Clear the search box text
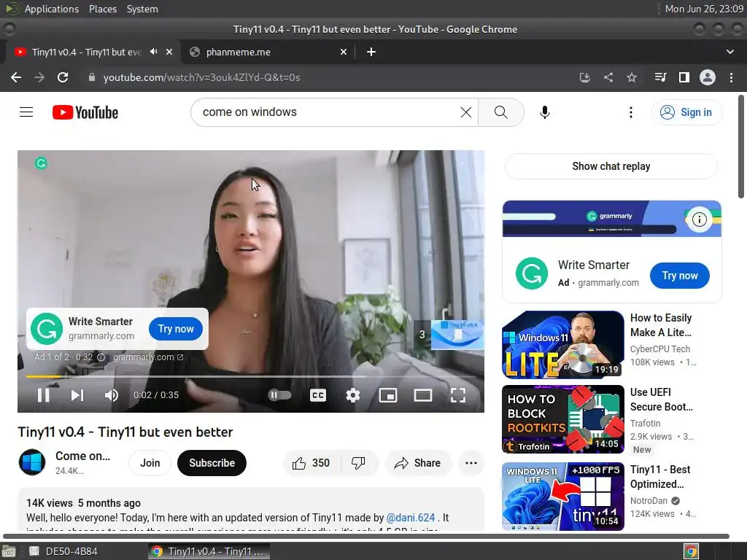 [x=466, y=112]
